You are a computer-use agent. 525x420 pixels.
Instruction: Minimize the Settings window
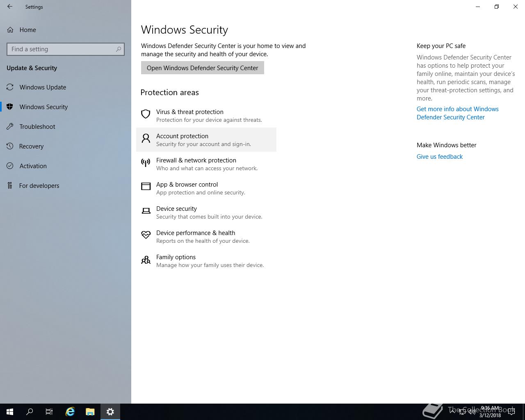pos(478,7)
